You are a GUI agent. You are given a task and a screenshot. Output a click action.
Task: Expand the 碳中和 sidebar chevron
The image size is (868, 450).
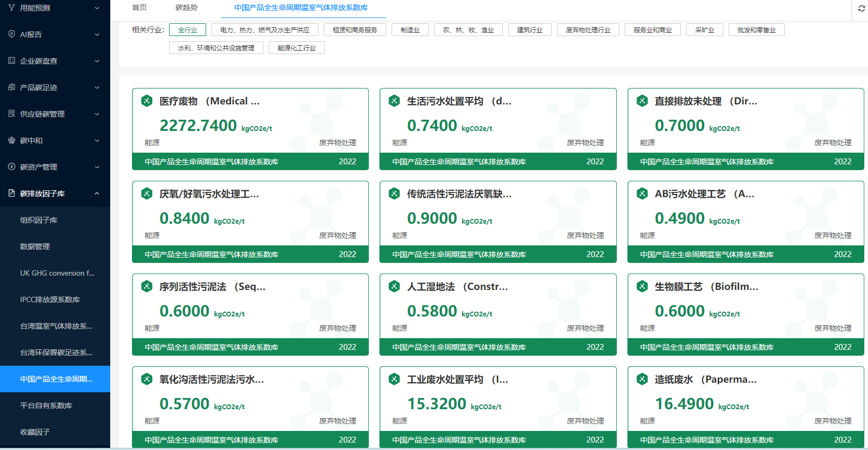tap(97, 140)
